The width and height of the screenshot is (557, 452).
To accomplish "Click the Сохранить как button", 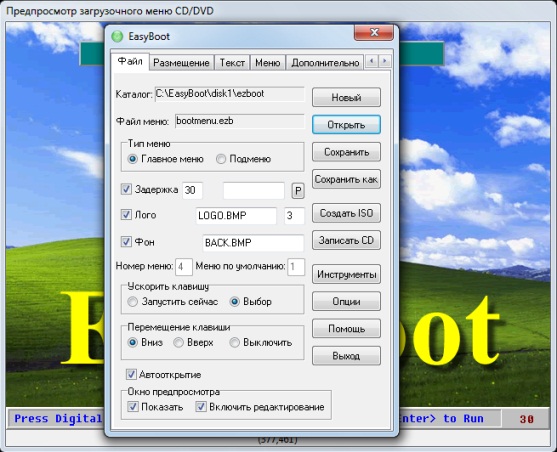I will click(x=346, y=179).
